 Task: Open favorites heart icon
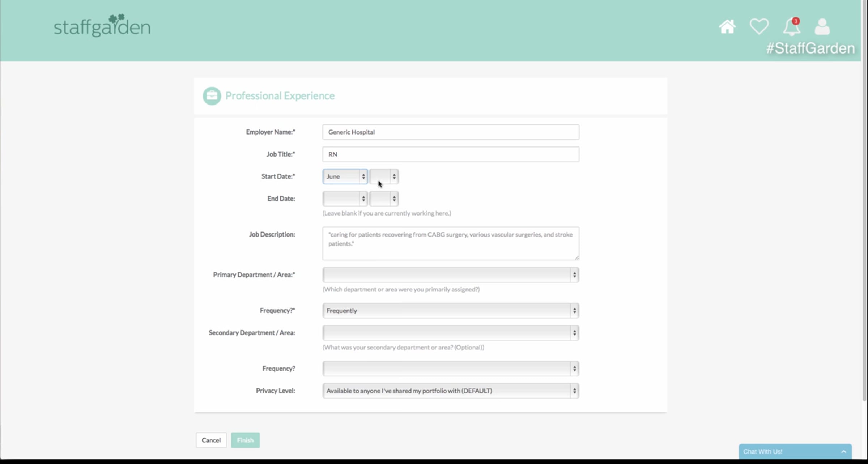pos(759,27)
